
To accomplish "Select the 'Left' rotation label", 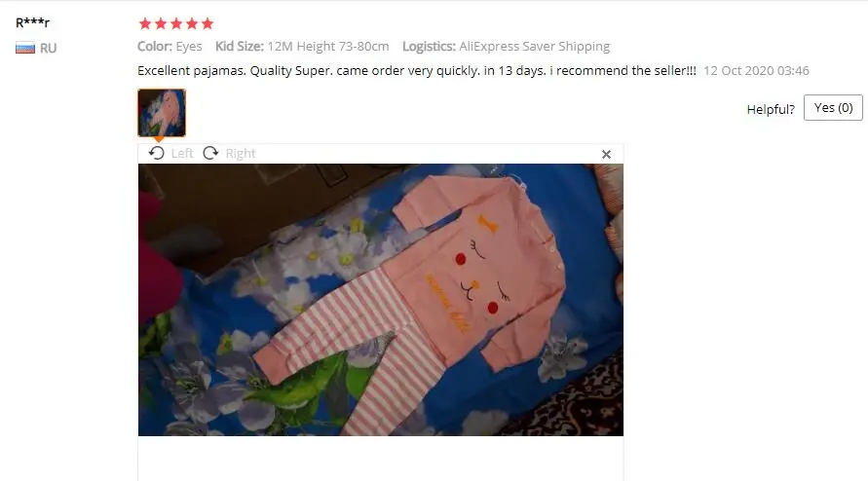I will 182,153.
